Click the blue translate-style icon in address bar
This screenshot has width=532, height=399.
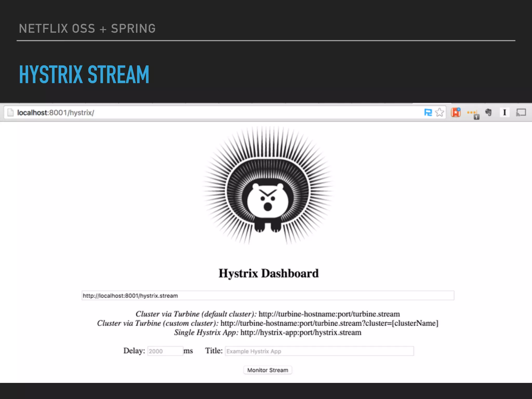pyautogui.click(x=428, y=112)
